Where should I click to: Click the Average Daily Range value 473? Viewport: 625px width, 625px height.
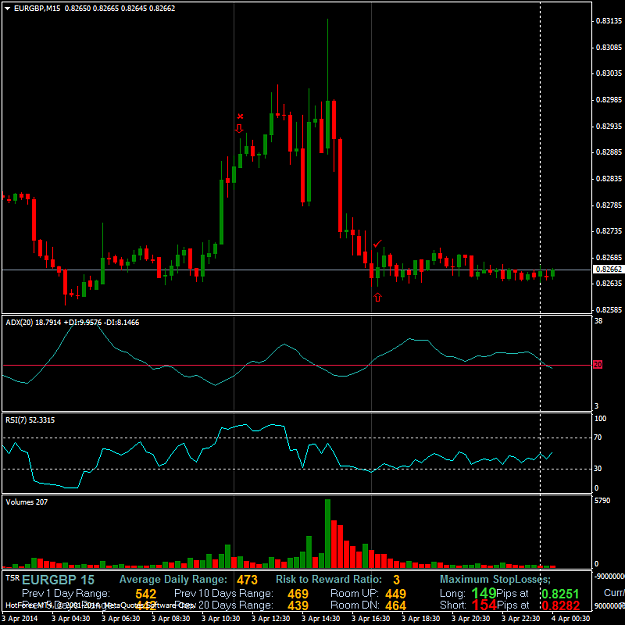pos(247,580)
